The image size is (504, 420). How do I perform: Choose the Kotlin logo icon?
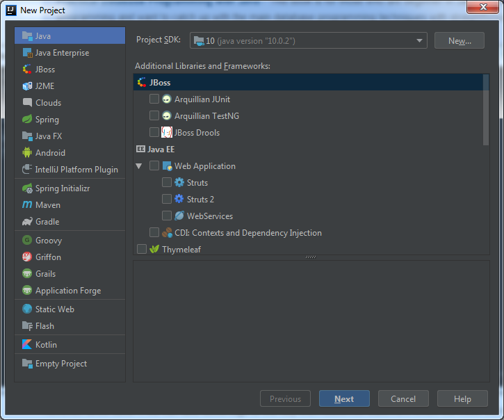[27, 344]
